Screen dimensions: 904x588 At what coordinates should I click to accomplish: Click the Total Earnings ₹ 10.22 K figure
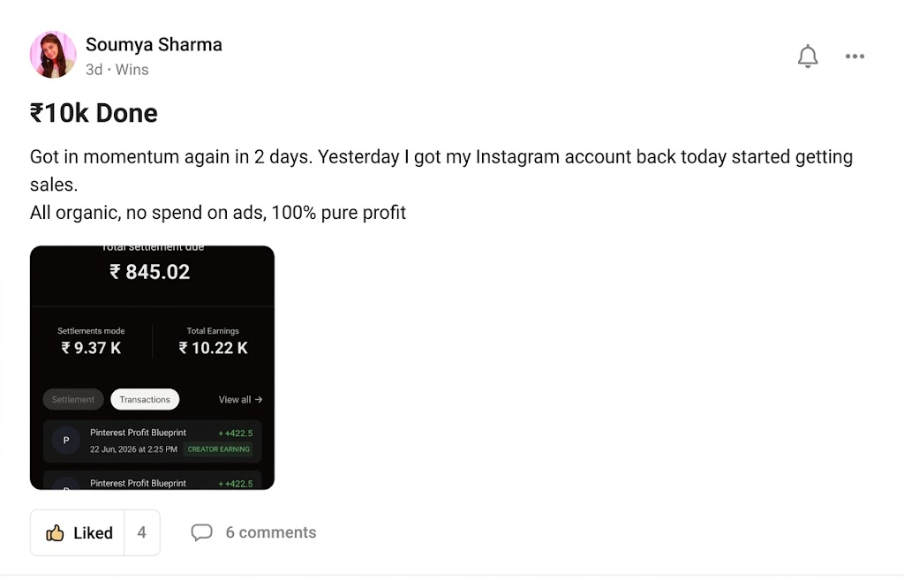pyautogui.click(x=213, y=348)
